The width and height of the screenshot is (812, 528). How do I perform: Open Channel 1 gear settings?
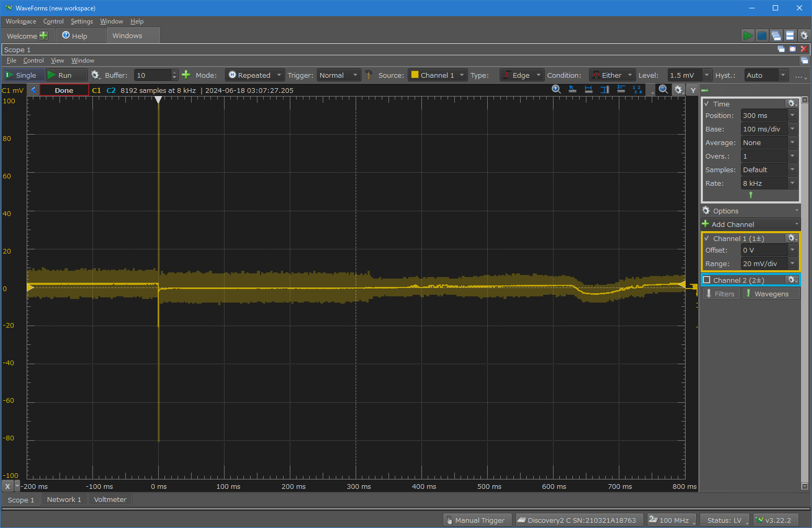(792, 238)
